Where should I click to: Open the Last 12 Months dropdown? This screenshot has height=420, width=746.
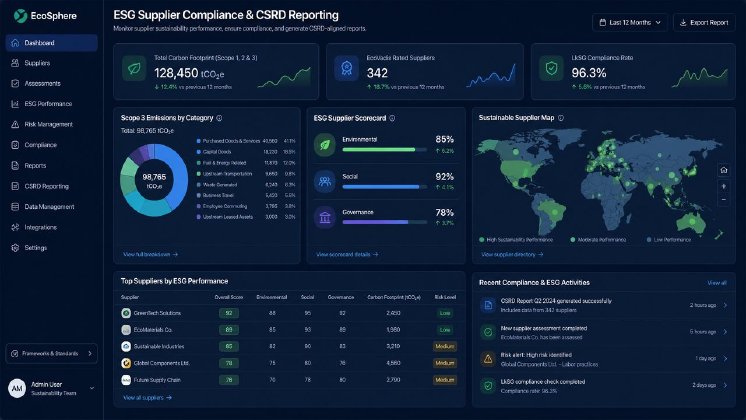pos(629,22)
